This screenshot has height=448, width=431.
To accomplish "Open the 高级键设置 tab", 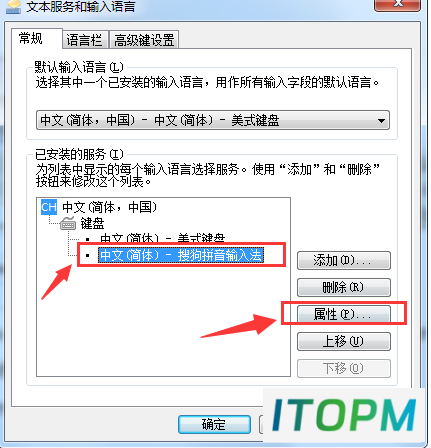I will (144, 40).
